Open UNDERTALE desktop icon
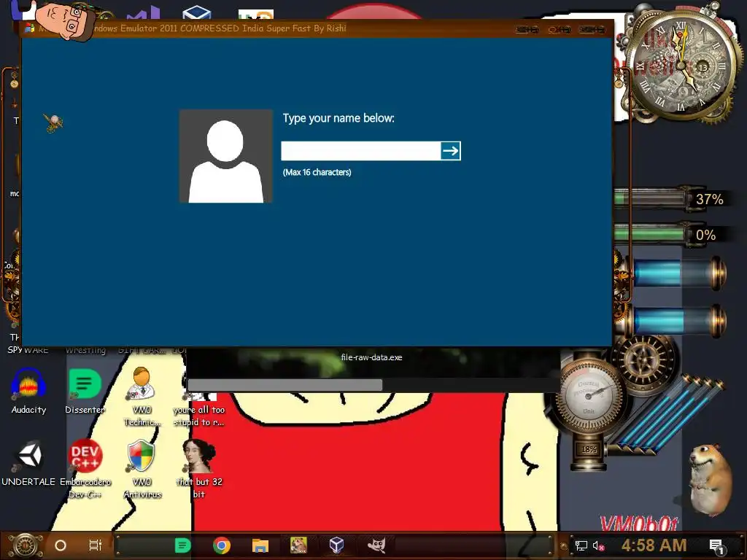Image resolution: width=747 pixels, height=560 pixels. click(28, 463)
